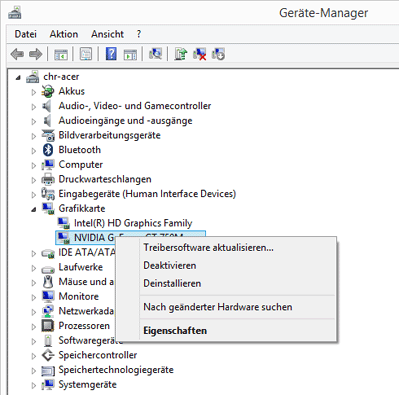Select the Speichercontroller tree label

[98, 355]
